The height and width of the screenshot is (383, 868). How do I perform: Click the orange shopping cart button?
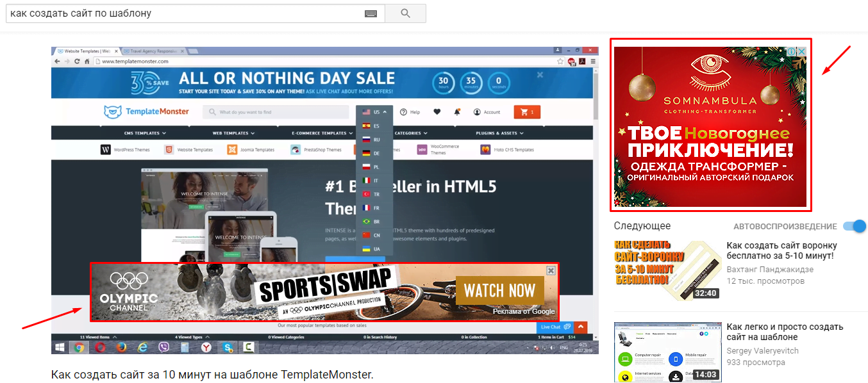pos(528,112)
